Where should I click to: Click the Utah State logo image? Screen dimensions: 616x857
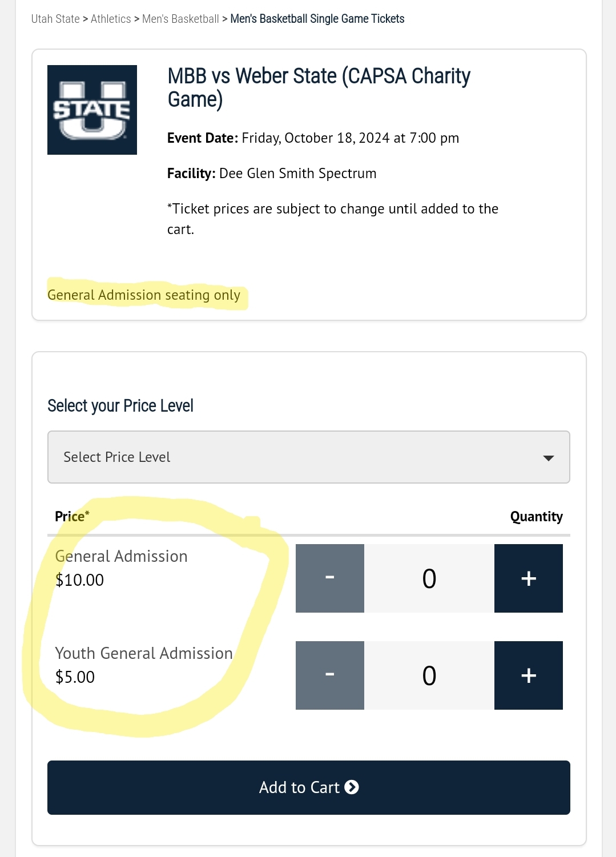pos(92,110)
